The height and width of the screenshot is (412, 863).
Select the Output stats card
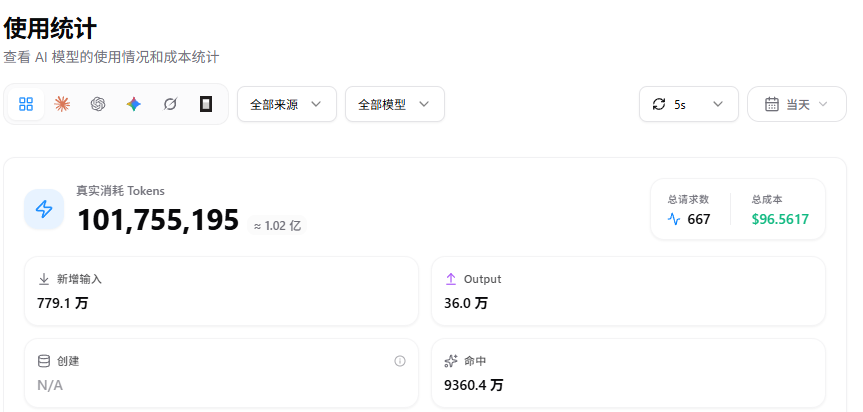click(x=628, y=291)
